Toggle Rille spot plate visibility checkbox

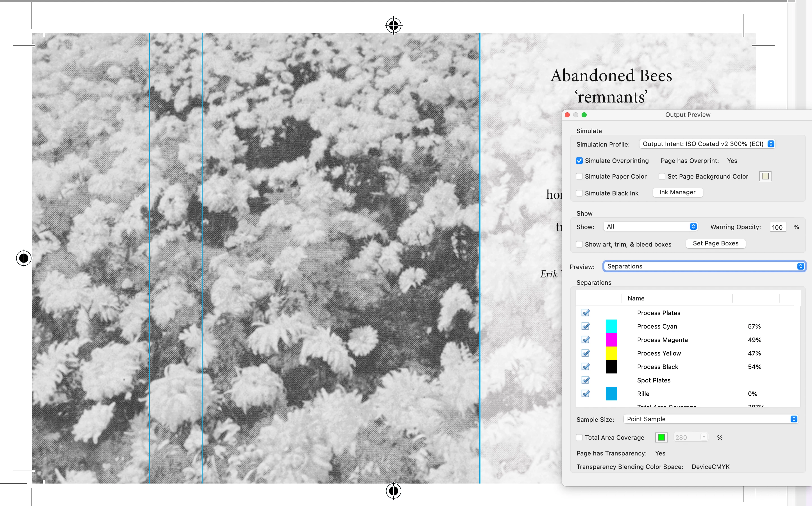(586, 394)
